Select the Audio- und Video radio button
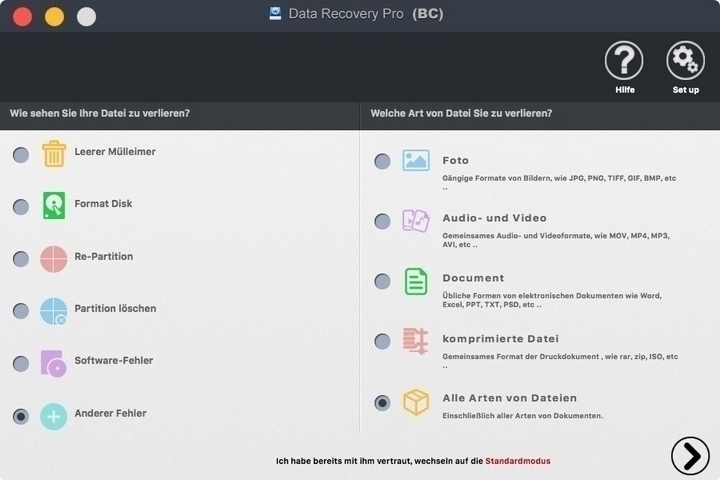The image size is (720, 480). tap(382, 221)
